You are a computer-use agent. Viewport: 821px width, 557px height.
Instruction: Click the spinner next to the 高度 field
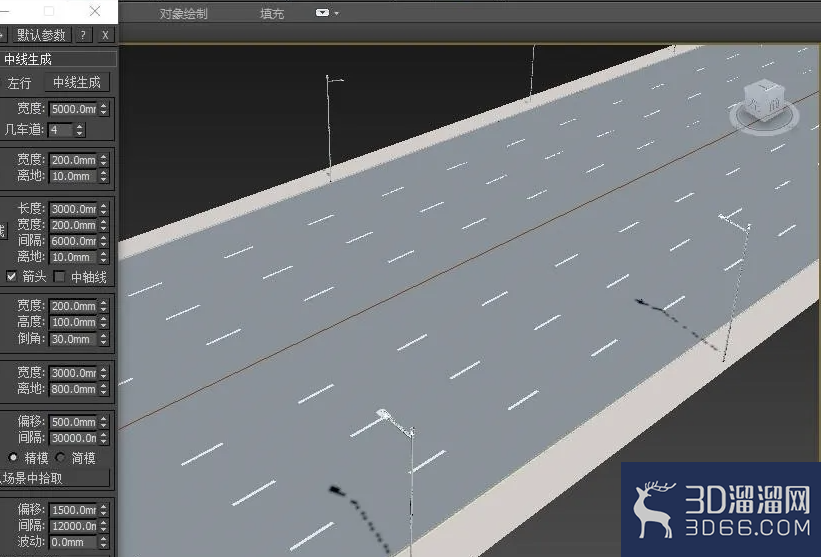[x=104, y=322]
